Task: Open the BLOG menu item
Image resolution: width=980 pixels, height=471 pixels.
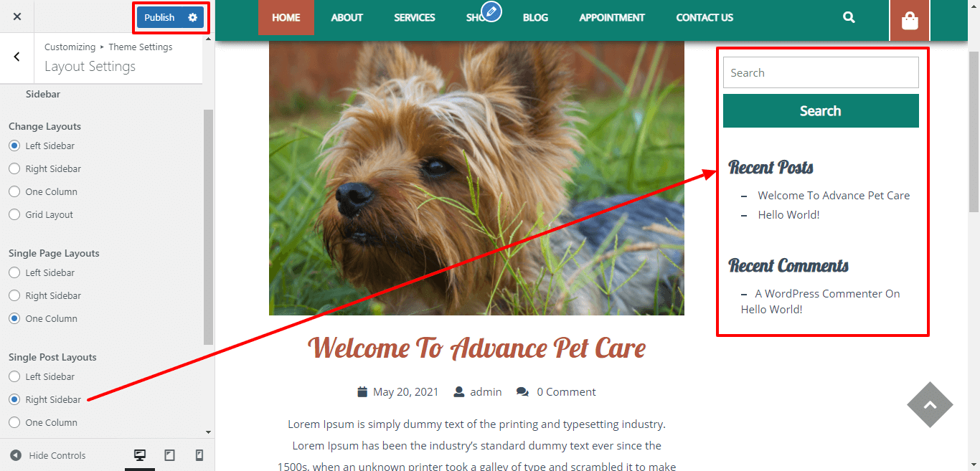Action: point(535,17)
